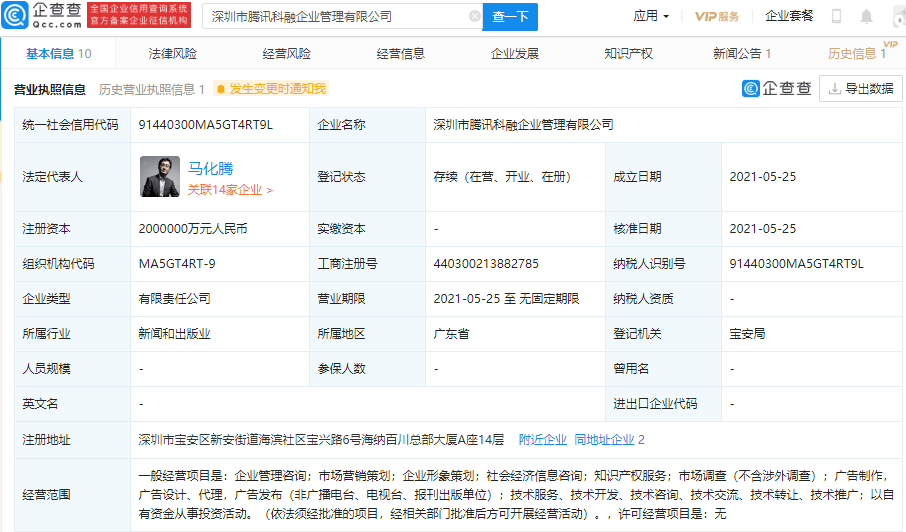Select 所属行业 value 新闻和出版业

(174, 334)
